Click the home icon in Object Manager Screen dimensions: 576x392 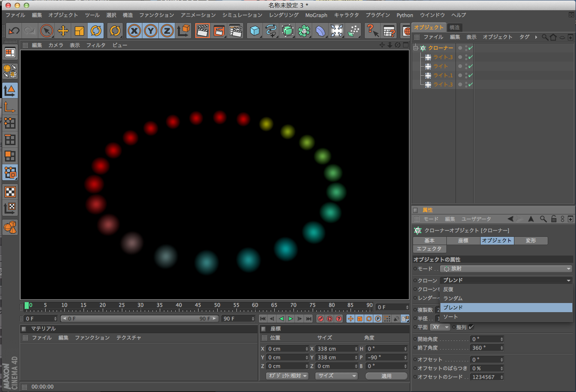coord(553,37)
